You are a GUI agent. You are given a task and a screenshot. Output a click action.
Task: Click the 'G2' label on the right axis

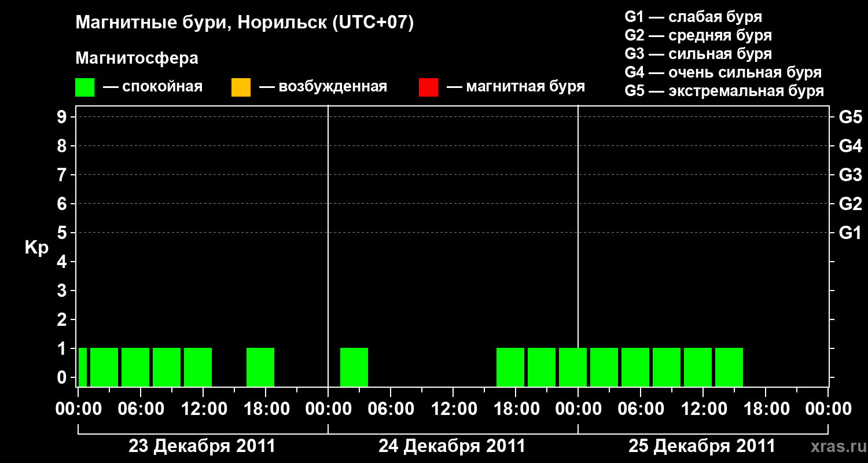coord(851,204)
